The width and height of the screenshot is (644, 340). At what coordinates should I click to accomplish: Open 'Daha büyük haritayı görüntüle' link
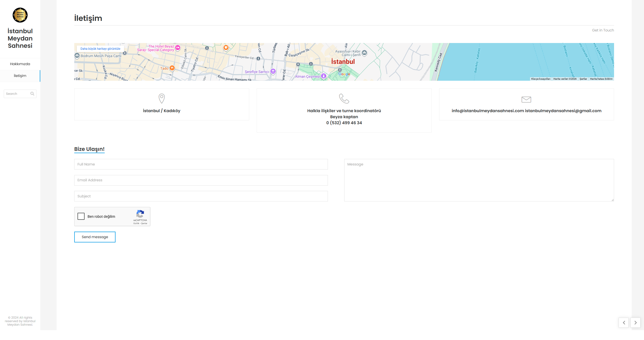(100, 49)
